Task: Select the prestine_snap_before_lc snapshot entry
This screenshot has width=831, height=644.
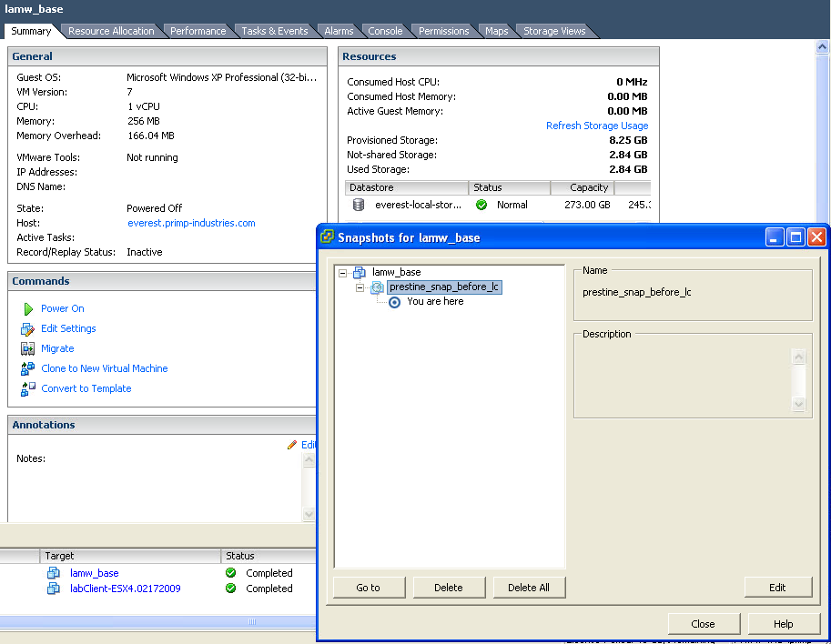Action: tap(444, 287)
